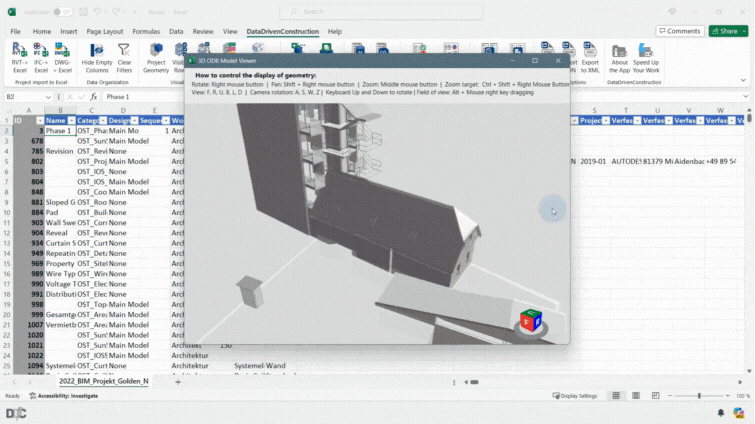
Task: Cancel formula bar entry X icon
Action: 70,97
